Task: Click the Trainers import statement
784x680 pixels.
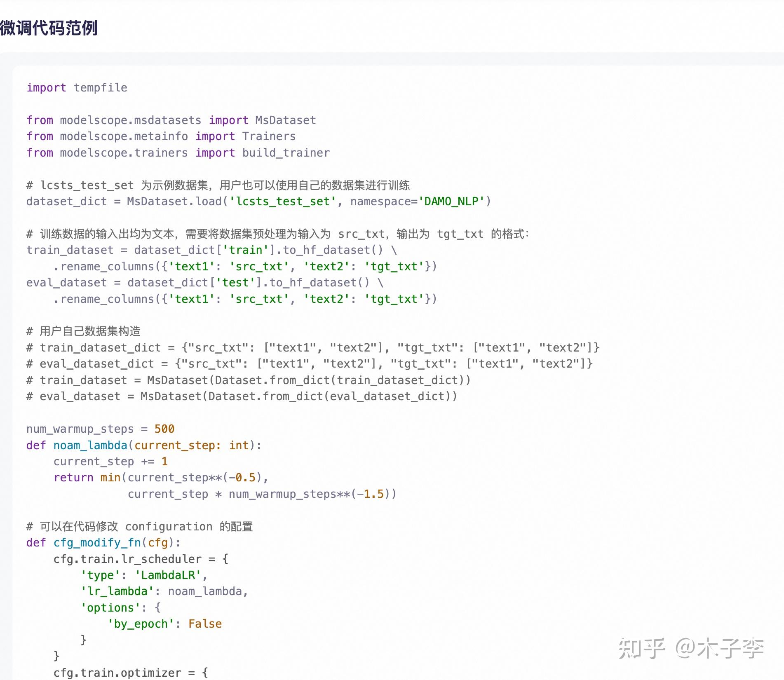Action: point(161,136)
